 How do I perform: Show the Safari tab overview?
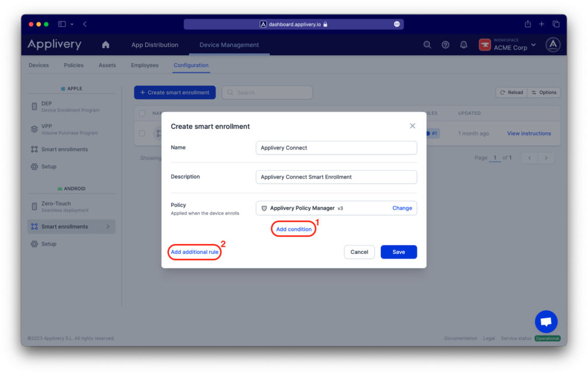point(556,24)
